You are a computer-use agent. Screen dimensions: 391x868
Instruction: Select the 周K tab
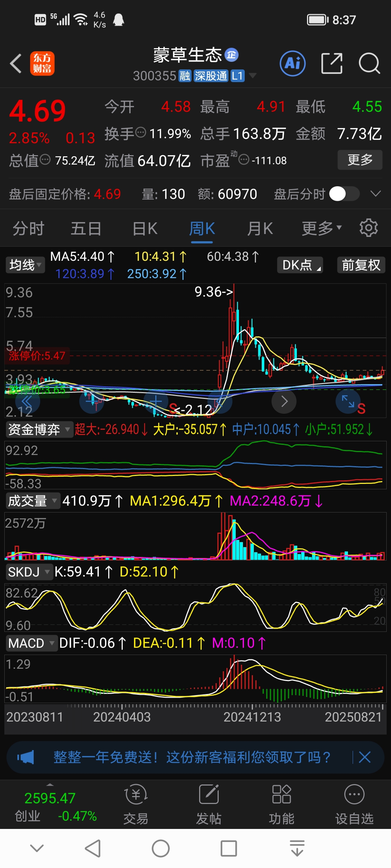[202, 229]
